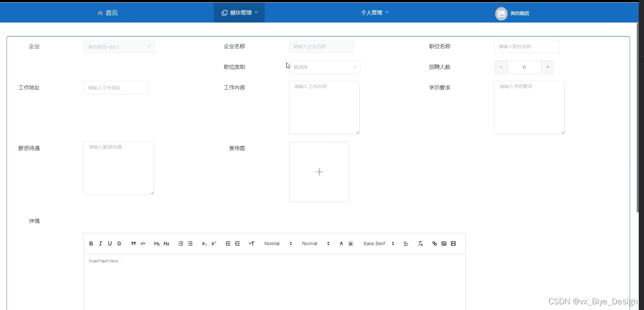Apply superscript formatting
The width and height of the screenshot is (644, 310).
214,243
